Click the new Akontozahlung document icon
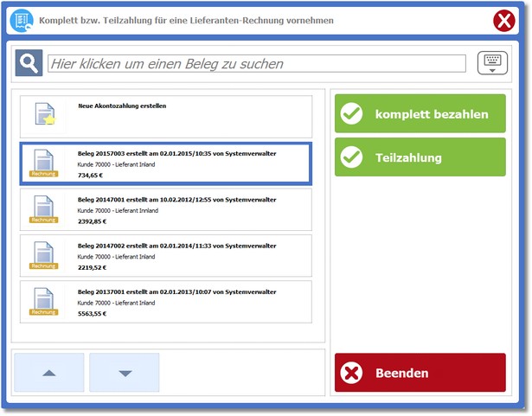 (x=43, y=116)
